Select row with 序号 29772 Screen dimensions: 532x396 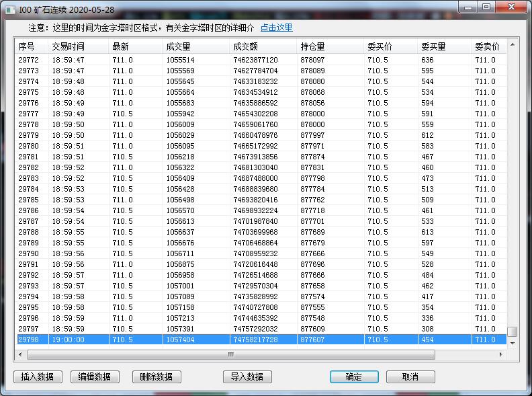pyautogui.click(x=261, y=60)
